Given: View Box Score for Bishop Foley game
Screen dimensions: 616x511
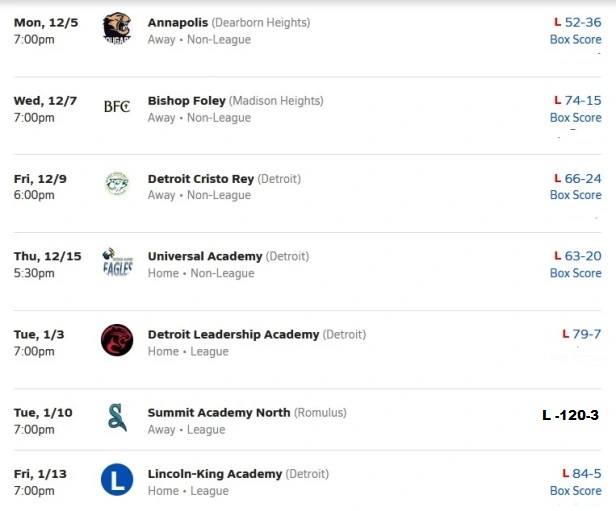Looking at the screenshot, I should (x=575, y=118).
